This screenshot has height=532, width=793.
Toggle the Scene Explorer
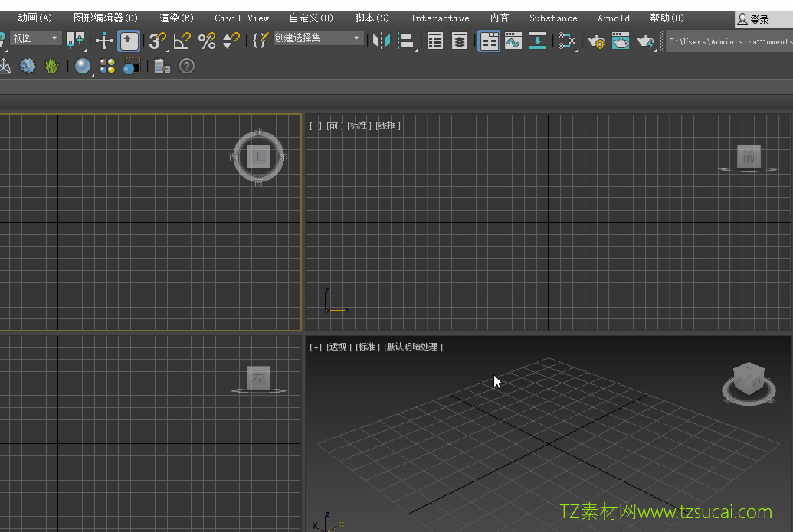[435, 41]
